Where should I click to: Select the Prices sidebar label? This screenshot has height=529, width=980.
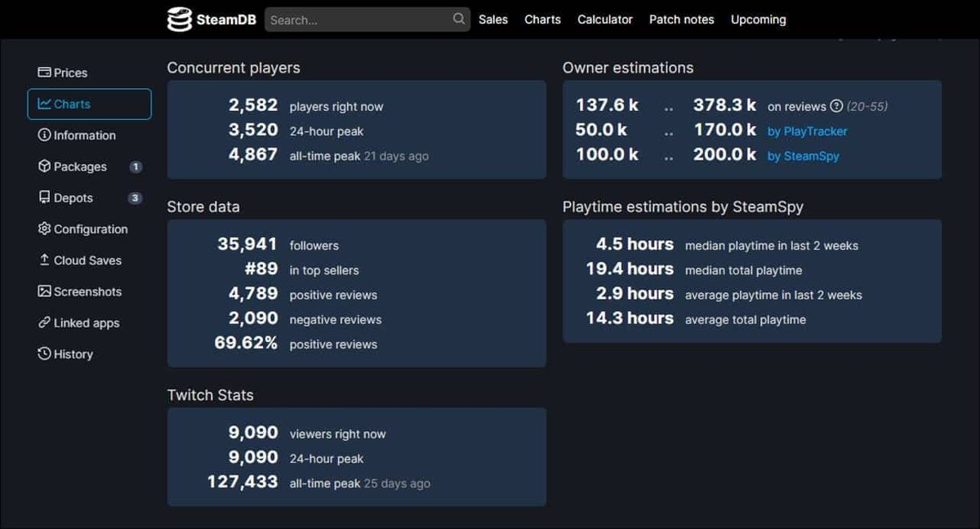[70, 73]
